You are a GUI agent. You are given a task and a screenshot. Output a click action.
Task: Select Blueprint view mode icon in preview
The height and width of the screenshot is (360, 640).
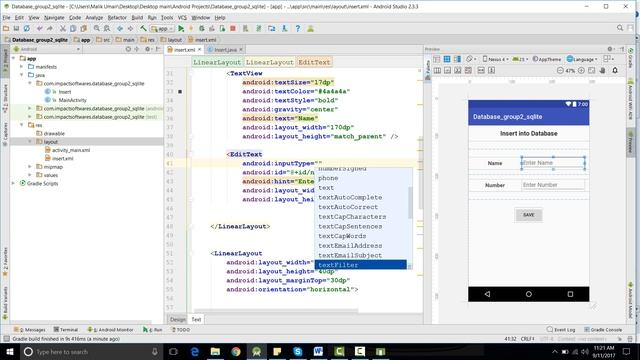447,59
